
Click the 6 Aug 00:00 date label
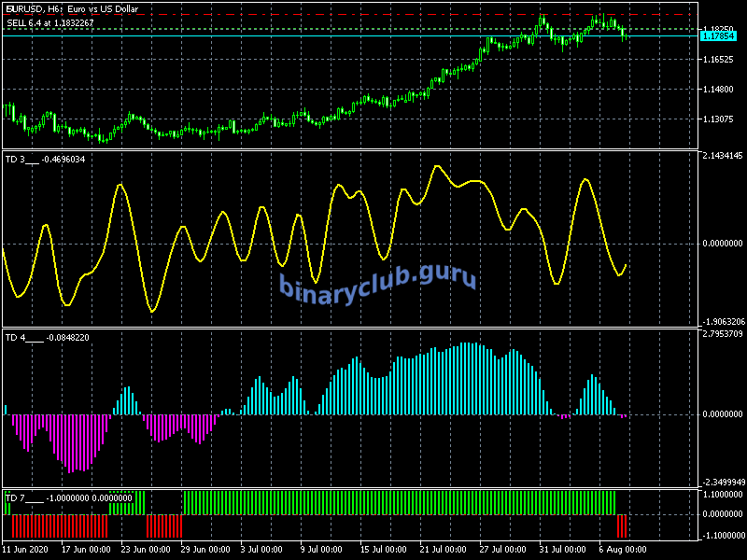tap(618, 549)
